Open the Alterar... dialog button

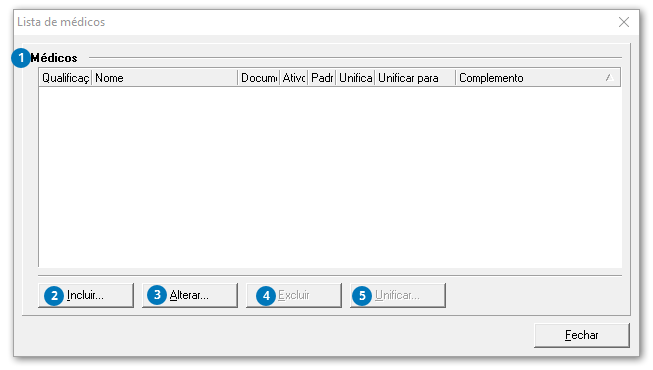tap(190, 295)
